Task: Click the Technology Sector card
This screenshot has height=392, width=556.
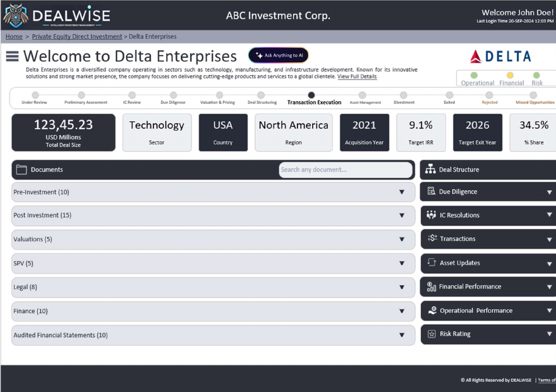Action: pos(157,133)
